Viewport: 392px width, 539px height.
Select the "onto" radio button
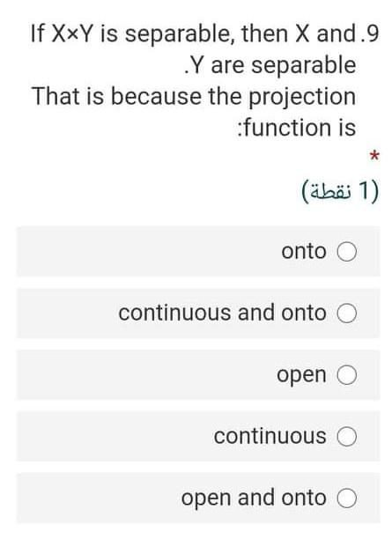tap(346, 252)
